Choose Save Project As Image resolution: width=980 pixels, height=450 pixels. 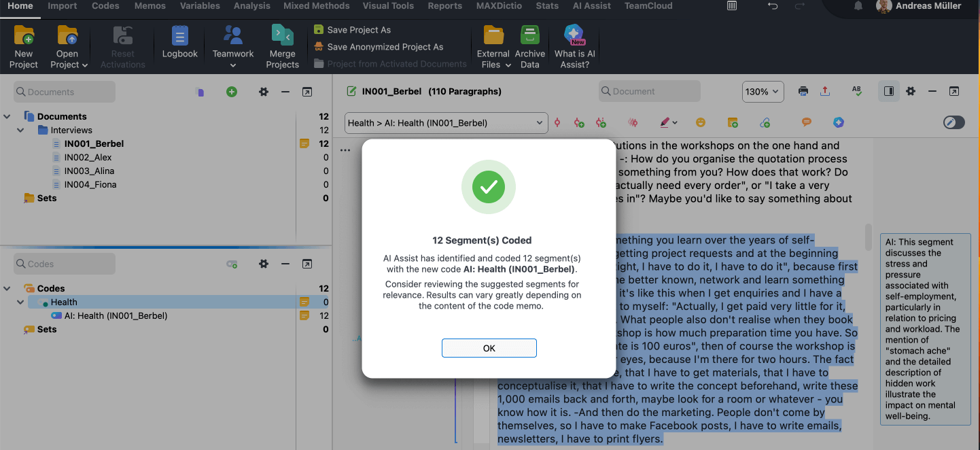[x=352, y=30]
